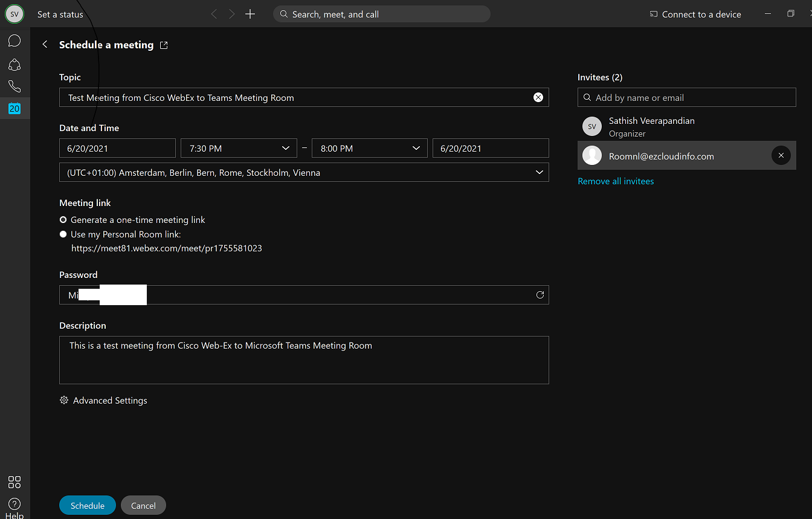Click the Schedule button

pyautogui.click(x=88, y=506)
